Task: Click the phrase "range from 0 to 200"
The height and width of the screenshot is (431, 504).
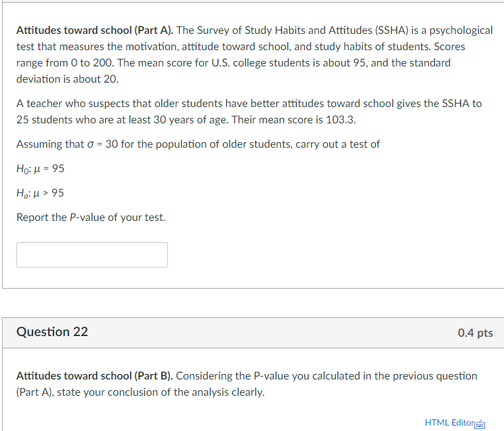Action: point(65,63)
